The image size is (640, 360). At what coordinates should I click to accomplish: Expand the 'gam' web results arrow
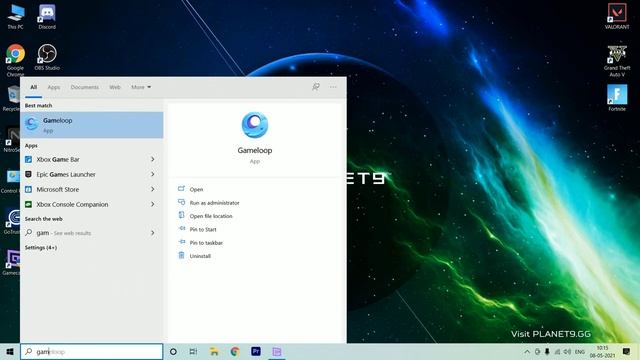pyautogui.click(x=153, y=233)
